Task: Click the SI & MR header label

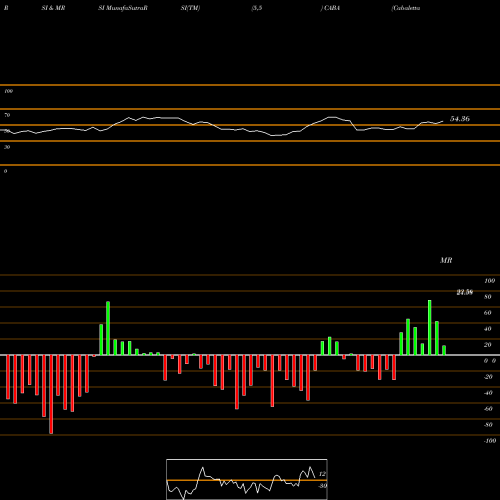Action: click(x=53, y=8)
